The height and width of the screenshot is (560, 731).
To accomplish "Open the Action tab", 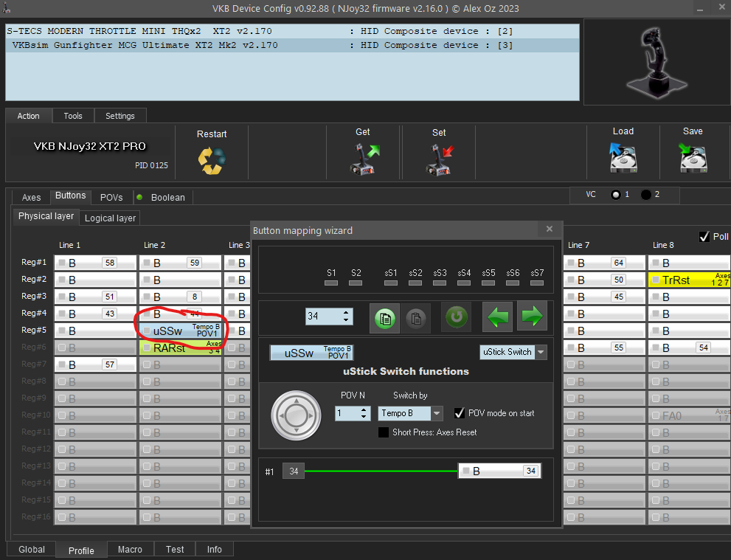I will (x=29, y=116).
